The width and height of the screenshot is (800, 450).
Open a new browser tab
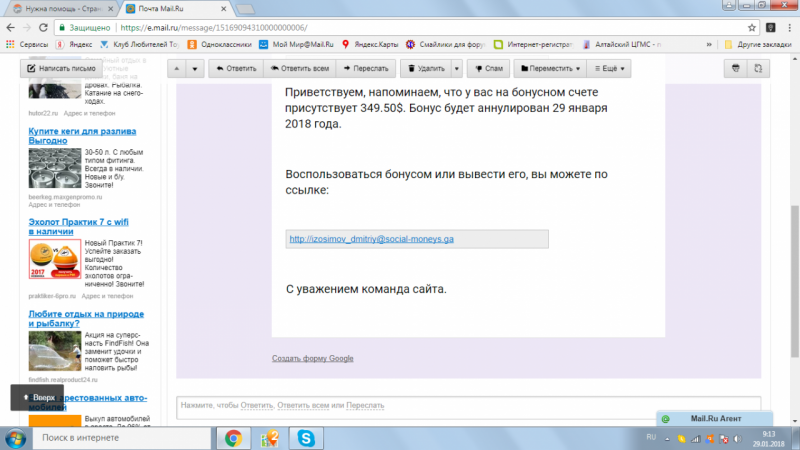(x=245, y=9)
